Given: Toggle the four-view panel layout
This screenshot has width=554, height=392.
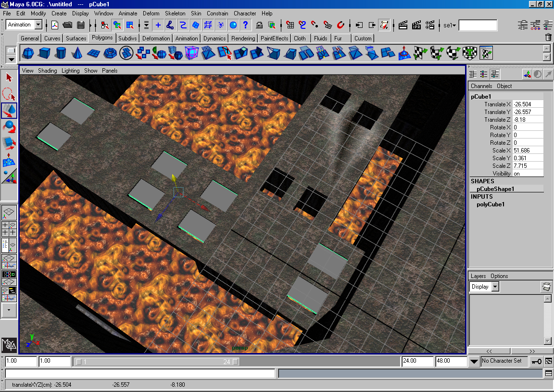Looking at the screenshot, I should (x=9, y=228).
